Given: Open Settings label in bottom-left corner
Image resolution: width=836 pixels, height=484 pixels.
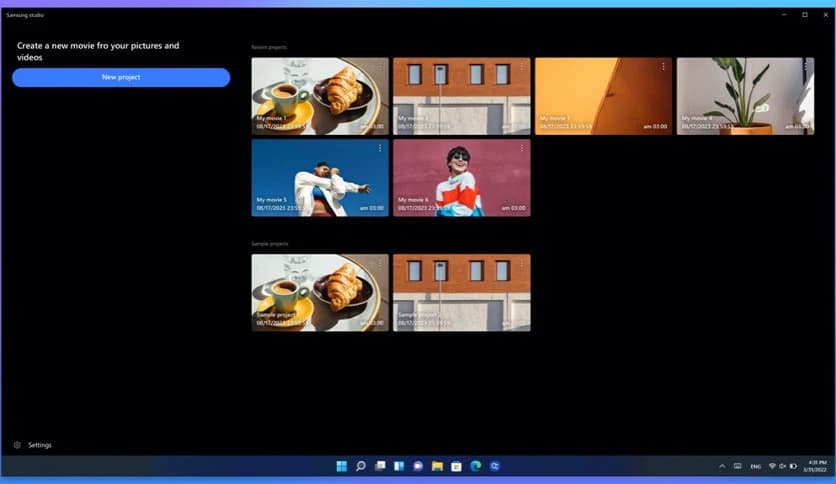Looking at the screenshot, I should [x=40, y=445].
